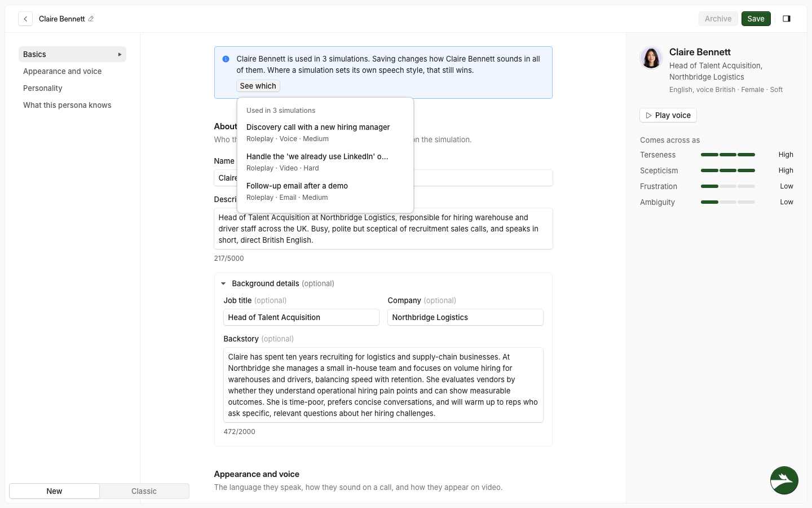Viewport: 812px width, 508px height.
Task: Click the '217/5000' description character count
Action: coord(229,259)
